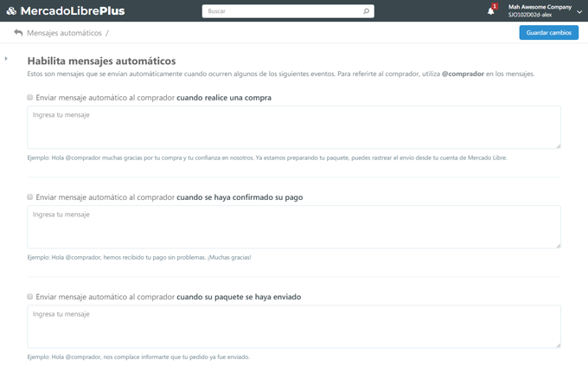Click the payment confirmed message text area
Image resolution: width=588 pixels, height=373 pixels.
[x=294, y=227]
